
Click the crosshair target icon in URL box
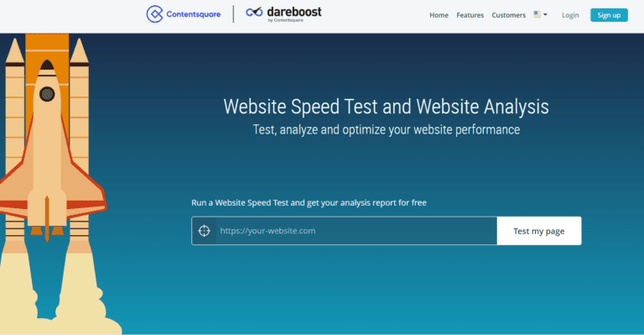[x=204, y=231]
